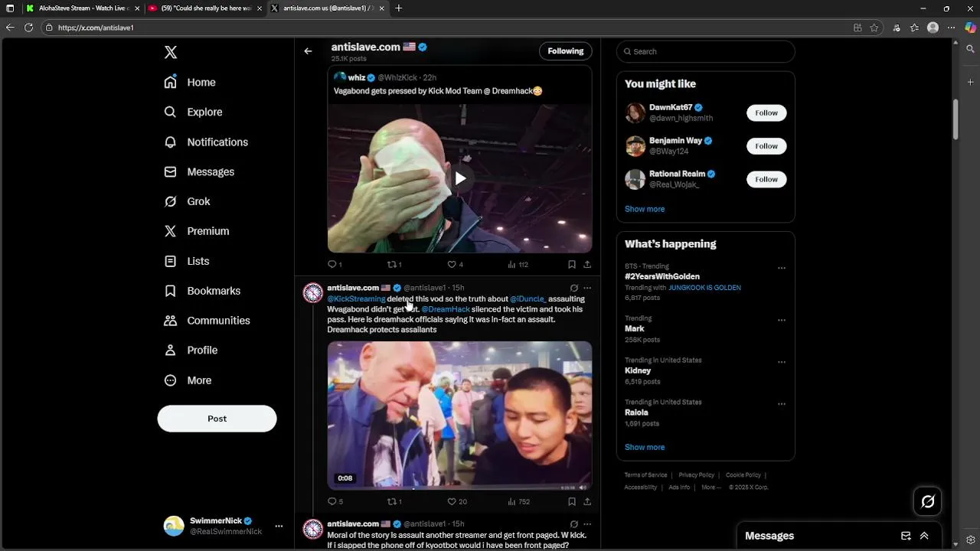Expand the Messages drawer
The height and width of the screenshot is (551, 980).
pyautogui.click(x=924, y=536)
